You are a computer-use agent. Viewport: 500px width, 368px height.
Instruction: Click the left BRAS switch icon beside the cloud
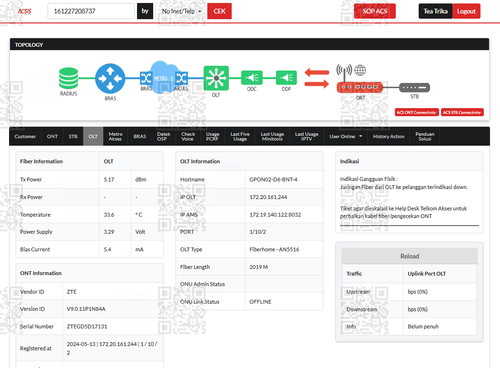point(146,78)
